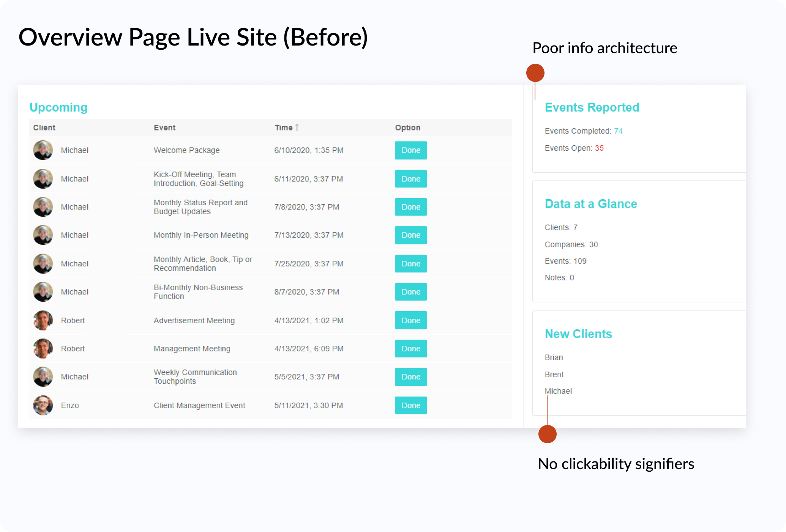Click the Upcoming section heading
The image size is (786, 532).
point(58,107)
